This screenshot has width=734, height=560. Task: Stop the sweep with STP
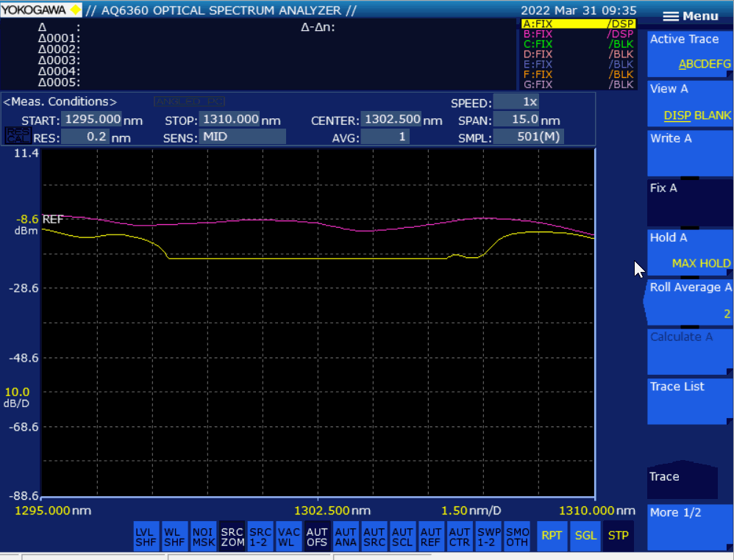point(619,536)
